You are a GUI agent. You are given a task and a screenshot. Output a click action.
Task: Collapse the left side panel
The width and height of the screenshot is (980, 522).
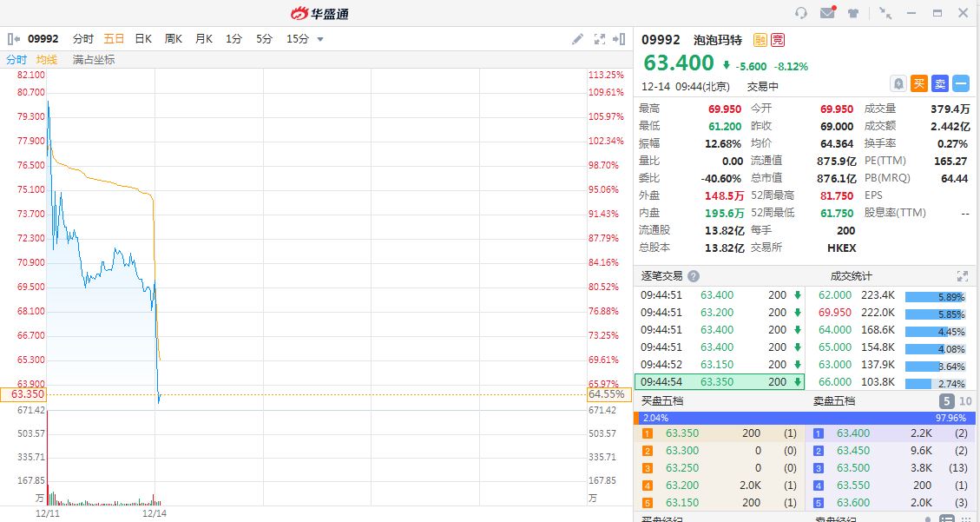[x=13, y=39]
